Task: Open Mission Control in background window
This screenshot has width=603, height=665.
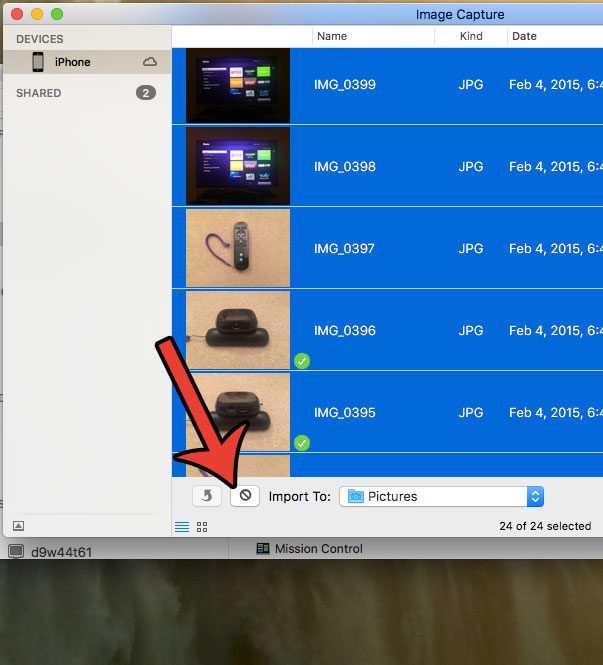Action: (x=318, y=549)
